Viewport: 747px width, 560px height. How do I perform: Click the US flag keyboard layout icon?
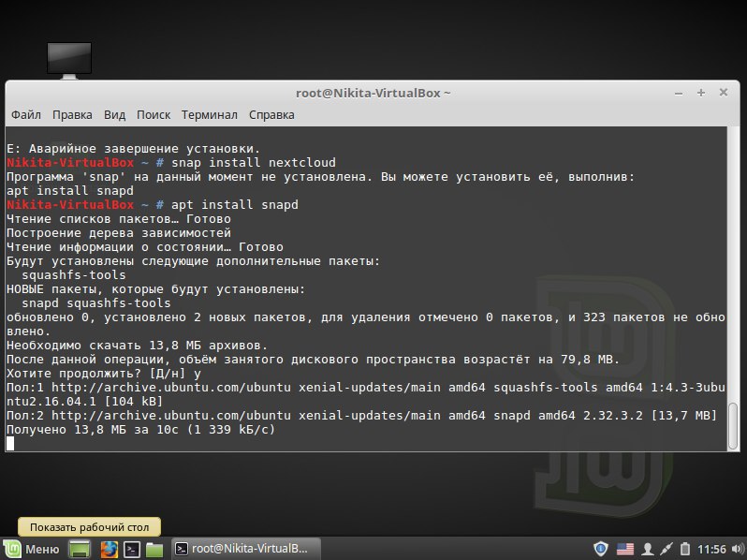(625, 550)
